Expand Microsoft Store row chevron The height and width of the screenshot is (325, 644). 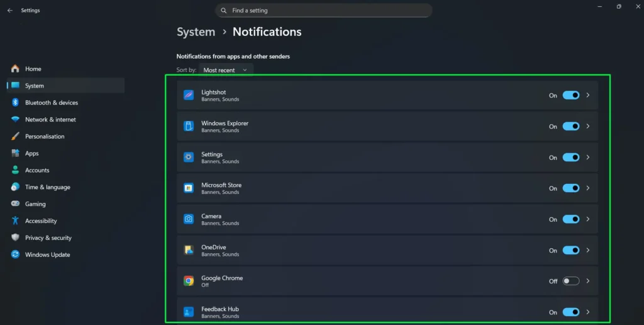pyautogui.click(x=588, y=188)
